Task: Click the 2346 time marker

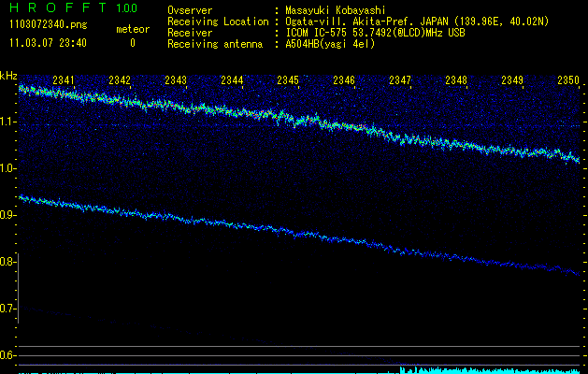Action: [344, 79]
